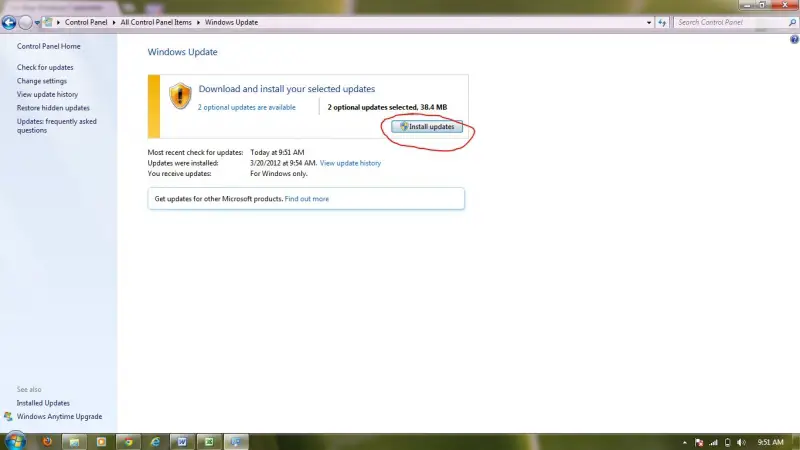Click 'Download and install your selected updates' text
800x450 pixels.
click(287, 89)
